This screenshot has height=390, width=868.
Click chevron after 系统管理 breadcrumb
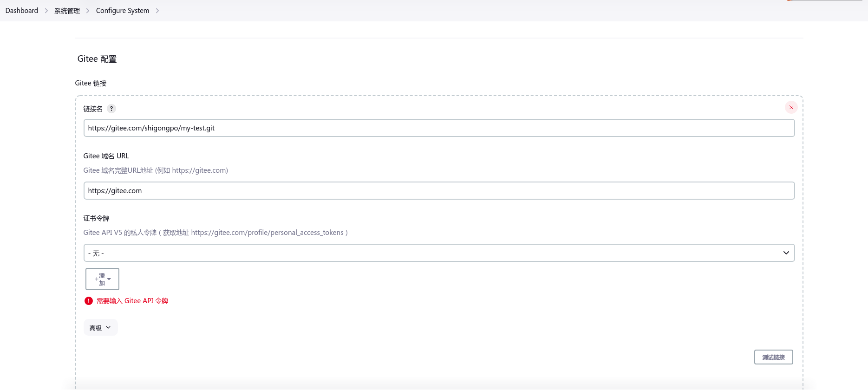(88, 11)
